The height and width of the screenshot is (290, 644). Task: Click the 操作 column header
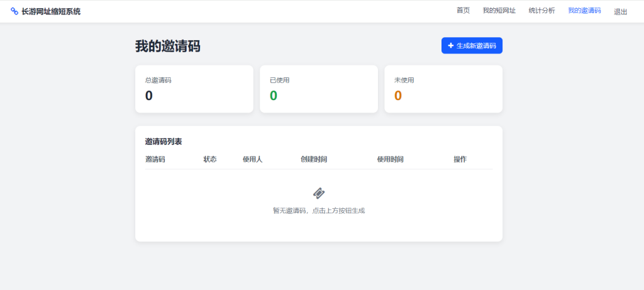tap(460, 159)
